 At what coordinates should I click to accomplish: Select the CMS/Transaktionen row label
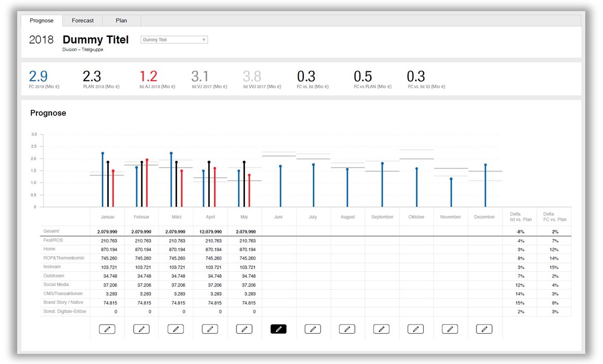(63, 293)
